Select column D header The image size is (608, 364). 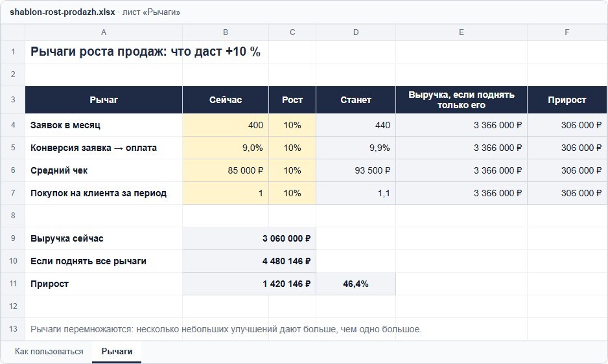[356, 32]
